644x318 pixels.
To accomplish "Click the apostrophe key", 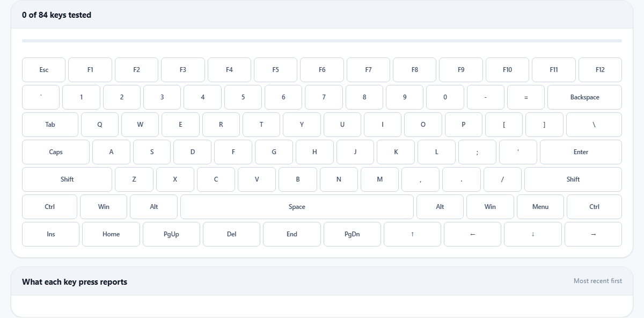I will (518, 152).
